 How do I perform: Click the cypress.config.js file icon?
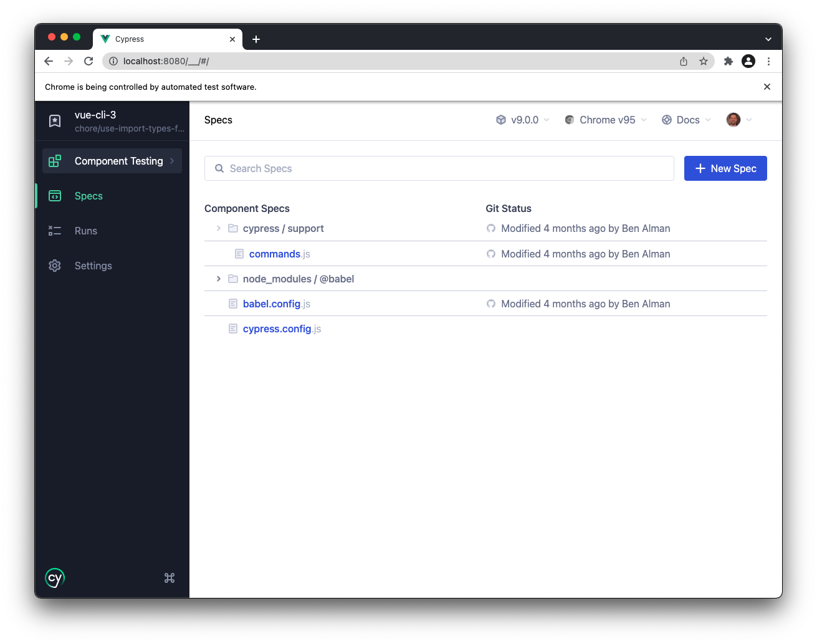[233, 329]
